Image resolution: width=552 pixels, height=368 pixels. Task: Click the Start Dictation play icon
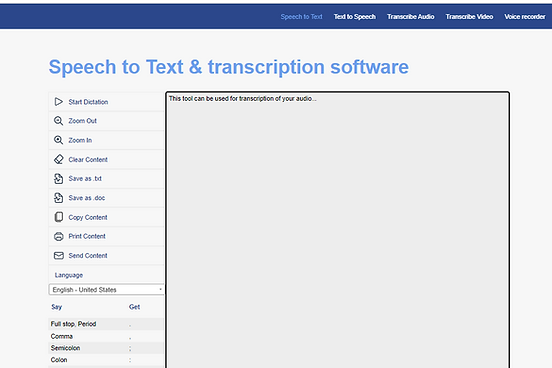point(58,102)
